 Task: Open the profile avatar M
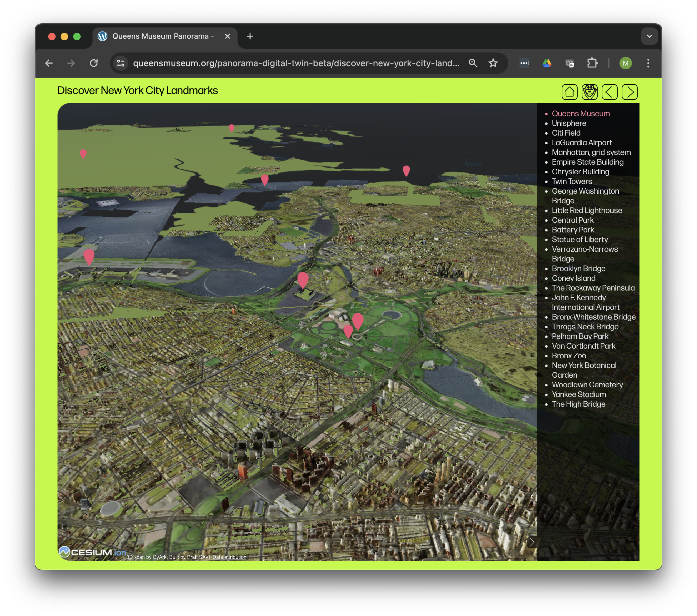coord(625,63)
